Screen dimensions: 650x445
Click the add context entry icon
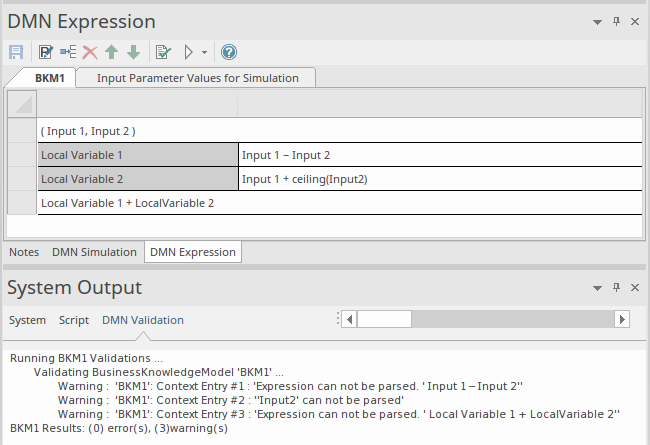(x=68, y=52)
